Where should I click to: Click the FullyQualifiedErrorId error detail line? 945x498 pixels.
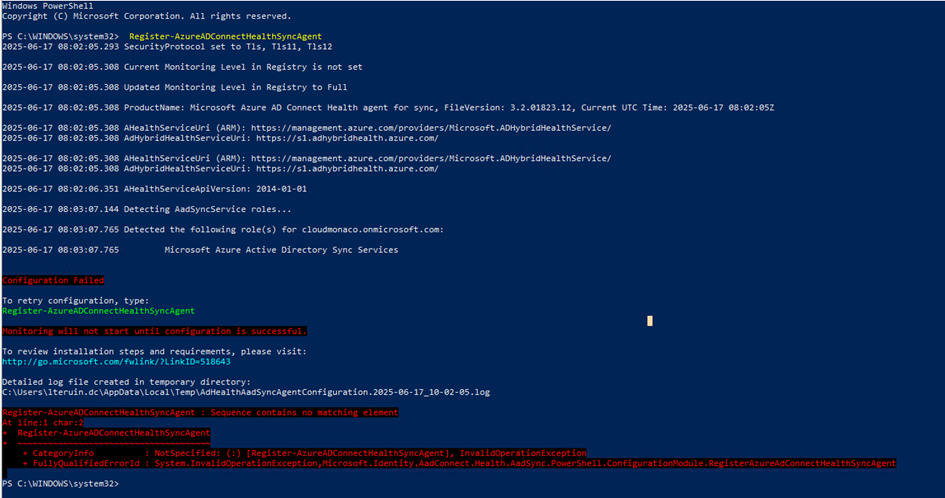[456, 464]
